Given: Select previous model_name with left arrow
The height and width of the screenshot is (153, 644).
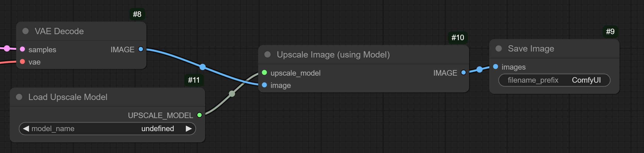Looking at the screenshot, I should (26, 129).
